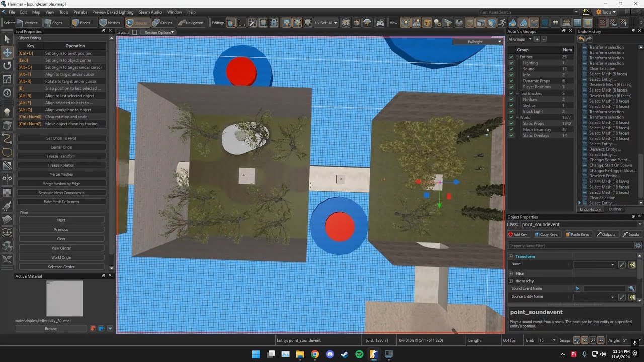This screenshot has width=644, height=362.
Task: Activate the rotate tool in left sidebar
Action: 7,66
